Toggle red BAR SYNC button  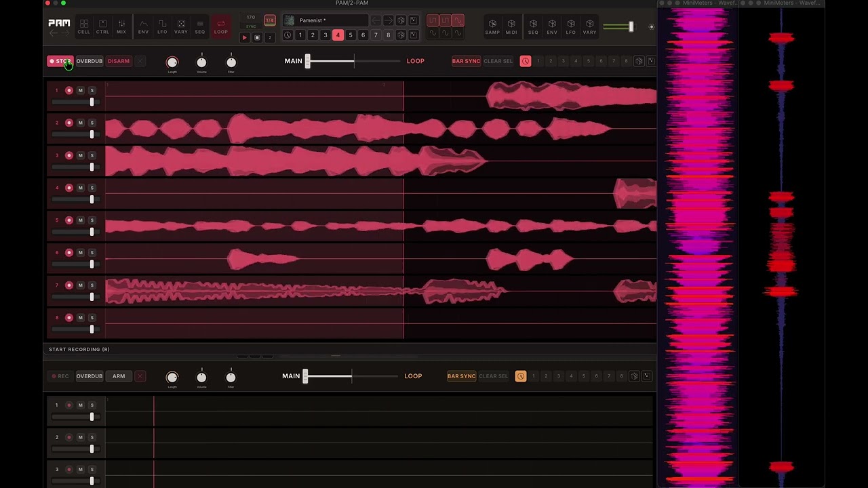[467, 61]
